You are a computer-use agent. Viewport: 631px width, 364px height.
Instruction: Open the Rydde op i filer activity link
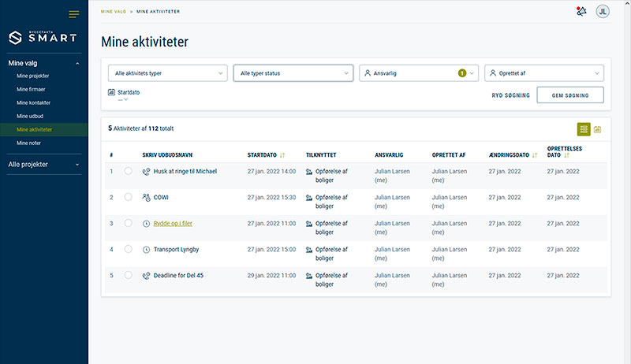[173, 223]
